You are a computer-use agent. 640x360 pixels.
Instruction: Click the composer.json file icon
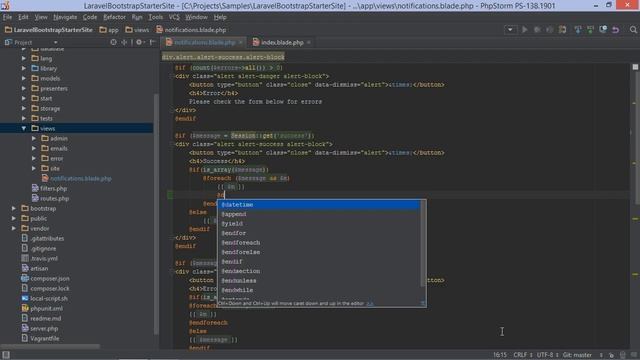tap(25, 278)
